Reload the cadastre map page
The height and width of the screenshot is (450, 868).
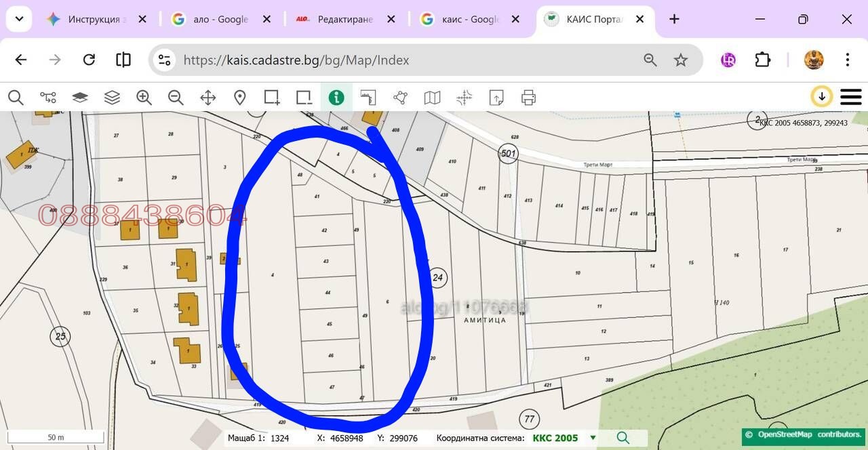[89, 60]
